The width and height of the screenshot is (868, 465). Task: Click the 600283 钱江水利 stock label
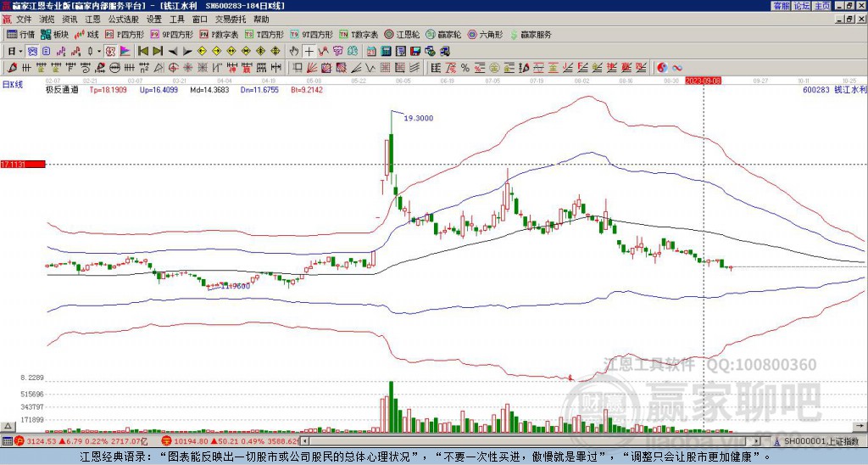[834, 90]
